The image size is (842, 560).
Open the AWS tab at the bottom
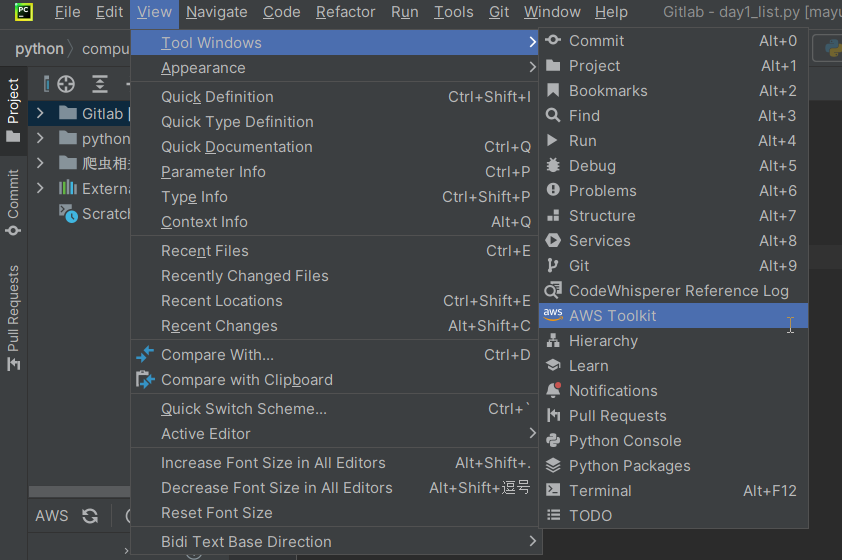tap(52, 516)
